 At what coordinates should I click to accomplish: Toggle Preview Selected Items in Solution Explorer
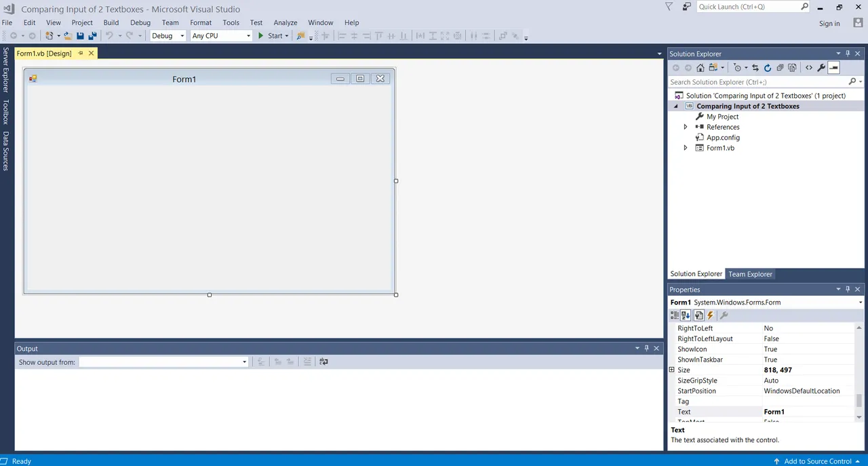click(833, 68)
